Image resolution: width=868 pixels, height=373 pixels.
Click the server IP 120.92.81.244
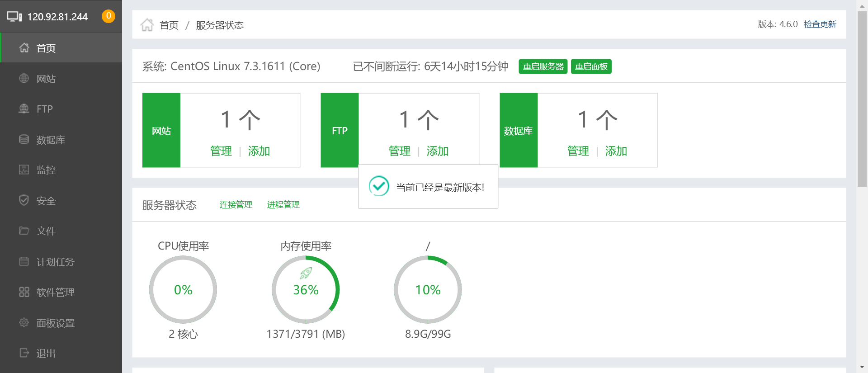(x=57, y=17)
